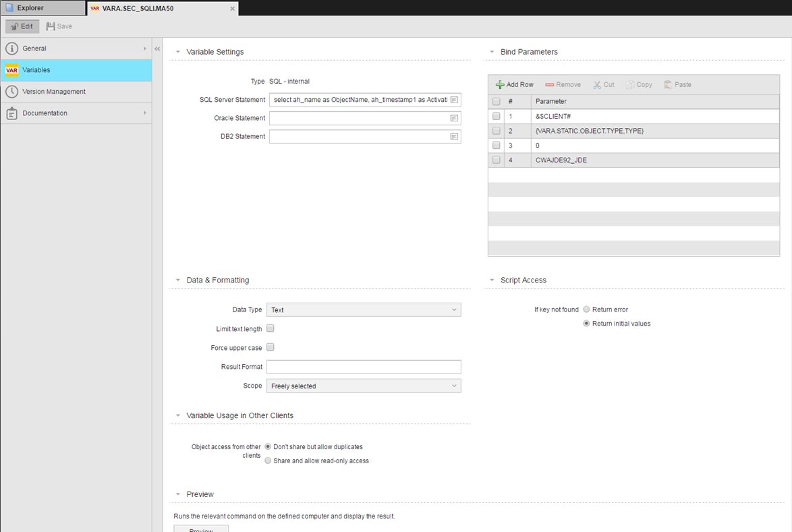Screen dimensions: 792x532
Task: Collapse the Variable Settings section
Action: (x=178, y=52)
